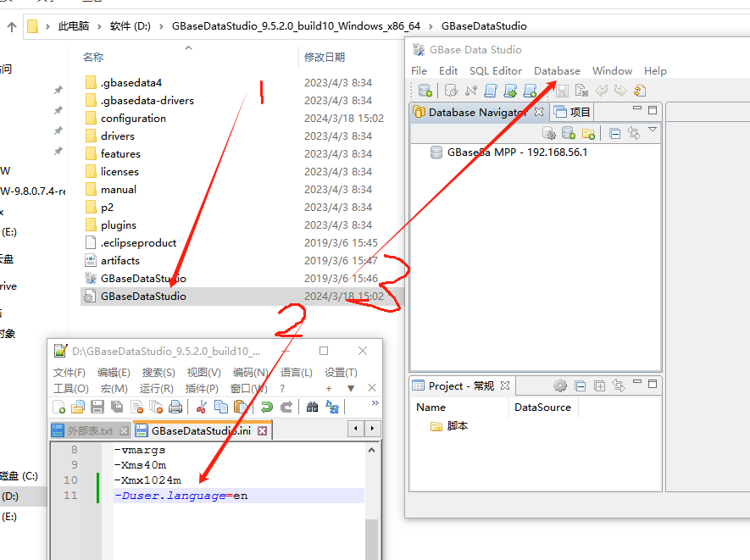Click new folder icon in Database Navigator toolbar

tap(588, 133)
